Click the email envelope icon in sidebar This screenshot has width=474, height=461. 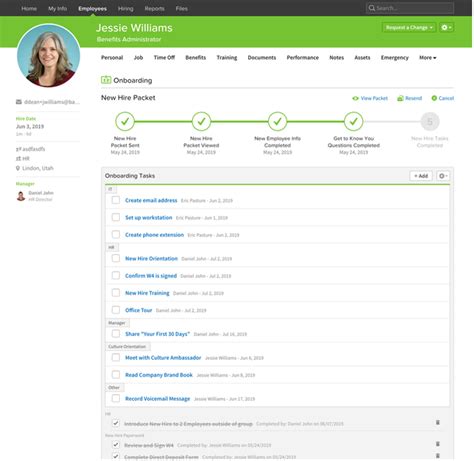[19, 102]
